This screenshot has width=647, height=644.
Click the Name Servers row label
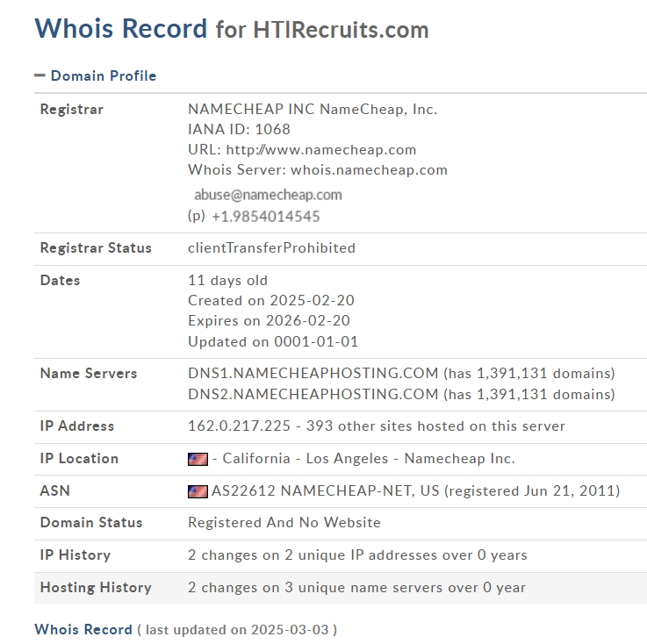point(89,373)
